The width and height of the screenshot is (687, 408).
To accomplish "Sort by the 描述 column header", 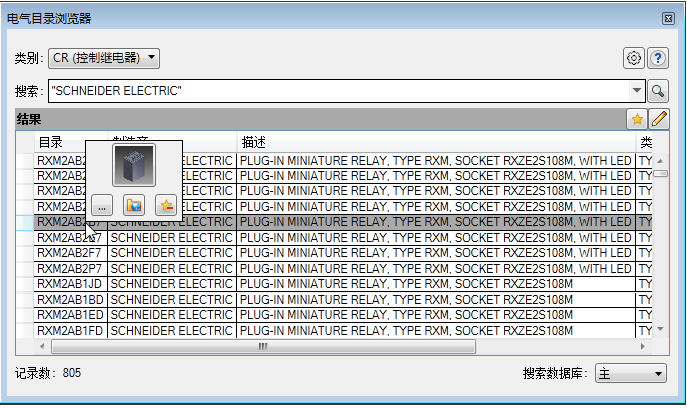I will point(436,142).
